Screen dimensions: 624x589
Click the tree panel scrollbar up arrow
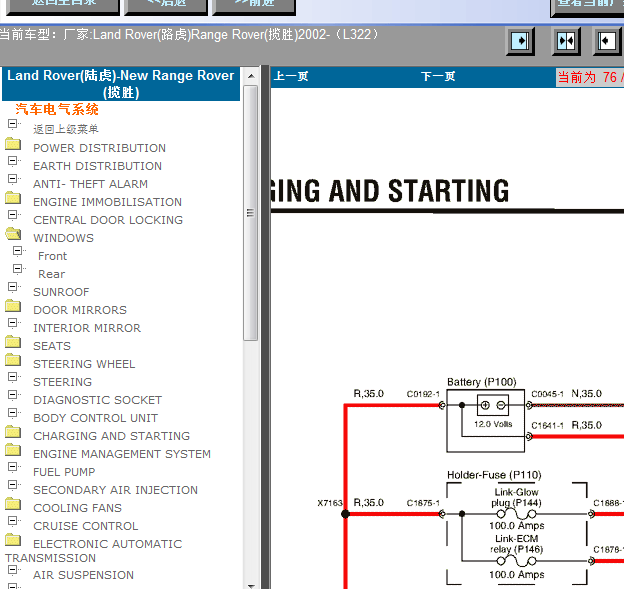(x=251, y=76)
